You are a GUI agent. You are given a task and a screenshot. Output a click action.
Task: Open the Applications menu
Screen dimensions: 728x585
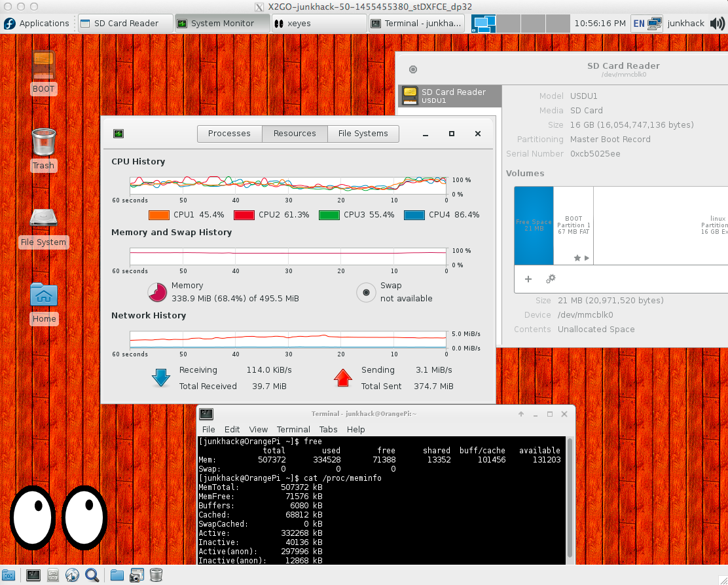click(37, 23)
